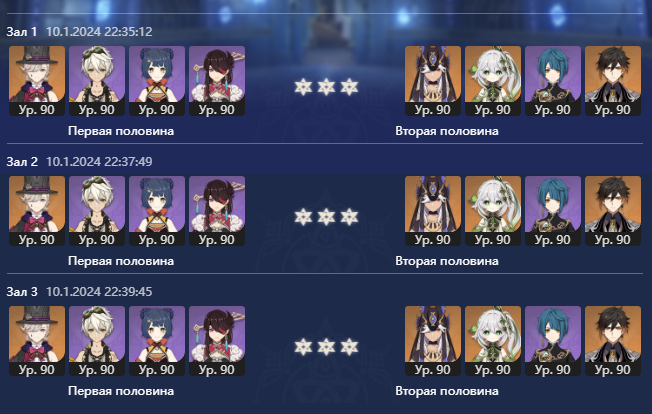Click Вторая половина label in Зал 1

(x=447, y=131)
